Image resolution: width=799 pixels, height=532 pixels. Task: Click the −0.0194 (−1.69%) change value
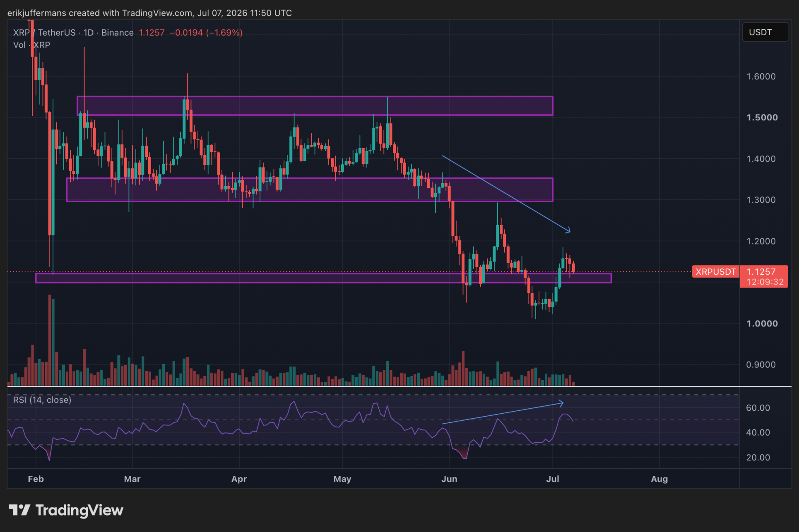[206, 33]
